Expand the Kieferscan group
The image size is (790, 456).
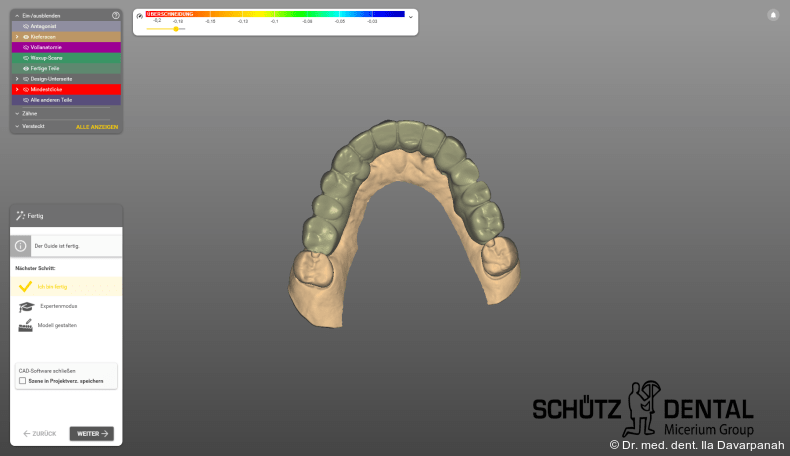coord(17,36)
